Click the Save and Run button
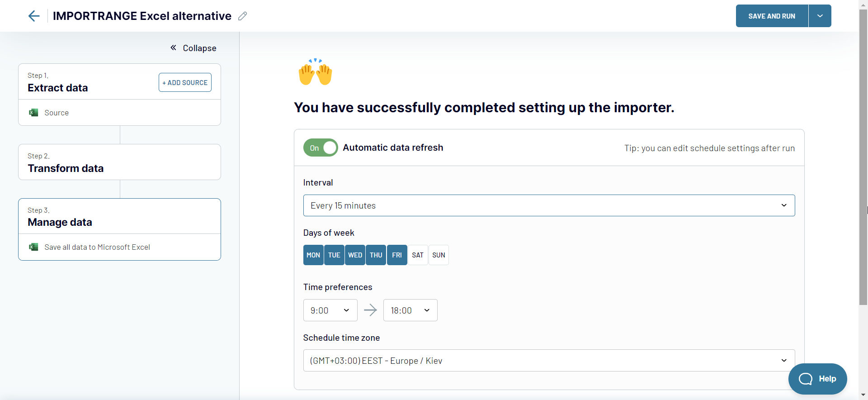Screen dimensions: 868x400 tap(772, 16)
